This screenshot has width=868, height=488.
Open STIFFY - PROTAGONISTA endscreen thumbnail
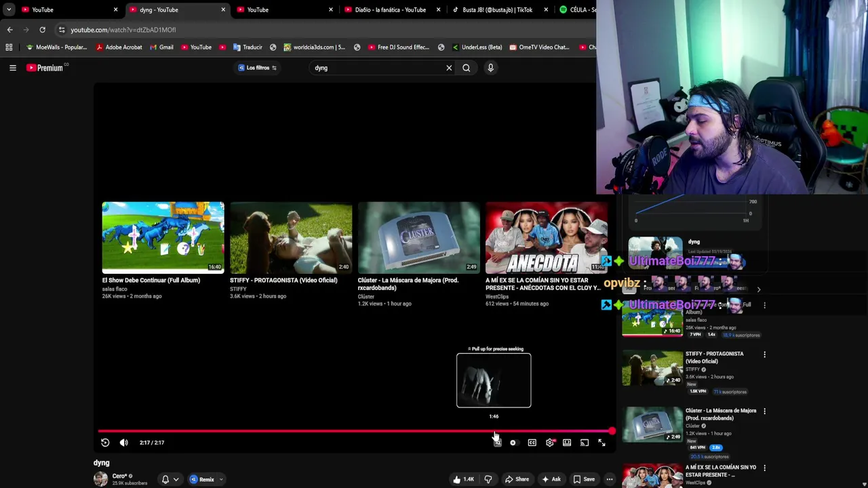coord(291,237)
